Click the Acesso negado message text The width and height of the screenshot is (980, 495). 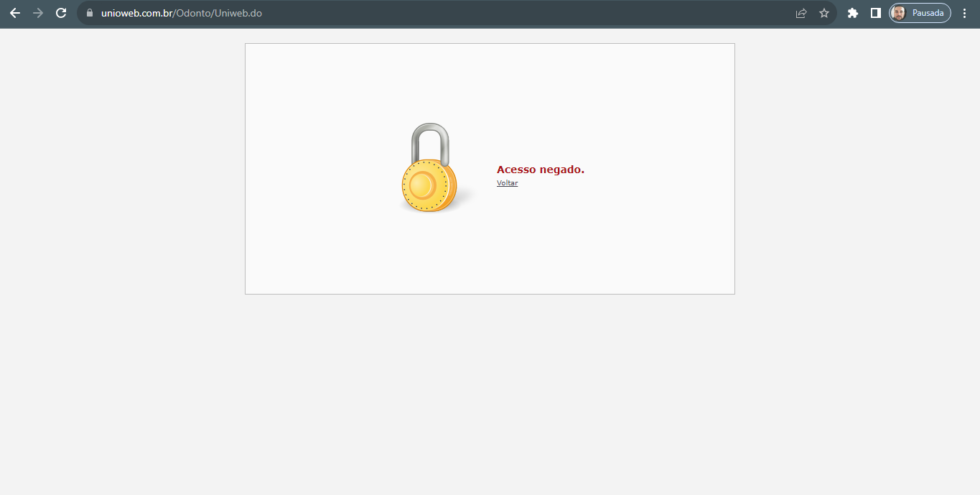(541, 170)
